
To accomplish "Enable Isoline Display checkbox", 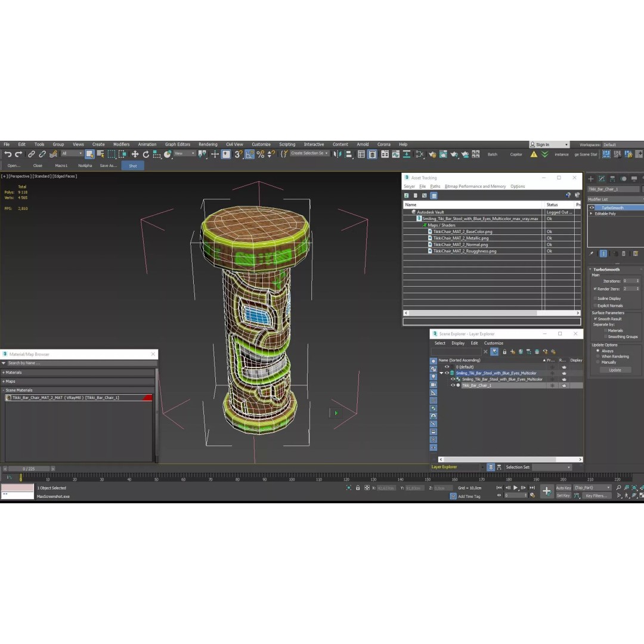I will tap(595, 298).
